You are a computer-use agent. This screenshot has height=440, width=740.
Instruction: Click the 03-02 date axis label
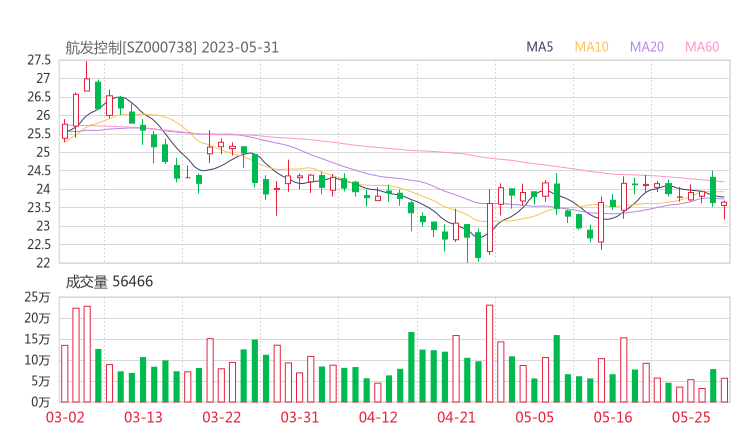tap(65, 417)
